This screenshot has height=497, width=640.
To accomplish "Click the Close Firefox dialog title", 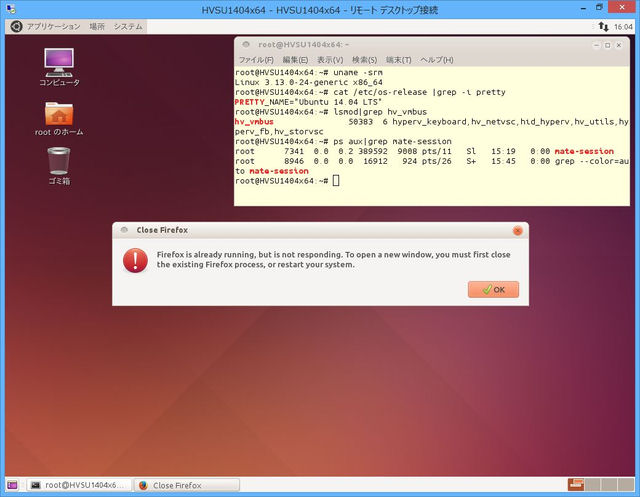I will [162, 230].
